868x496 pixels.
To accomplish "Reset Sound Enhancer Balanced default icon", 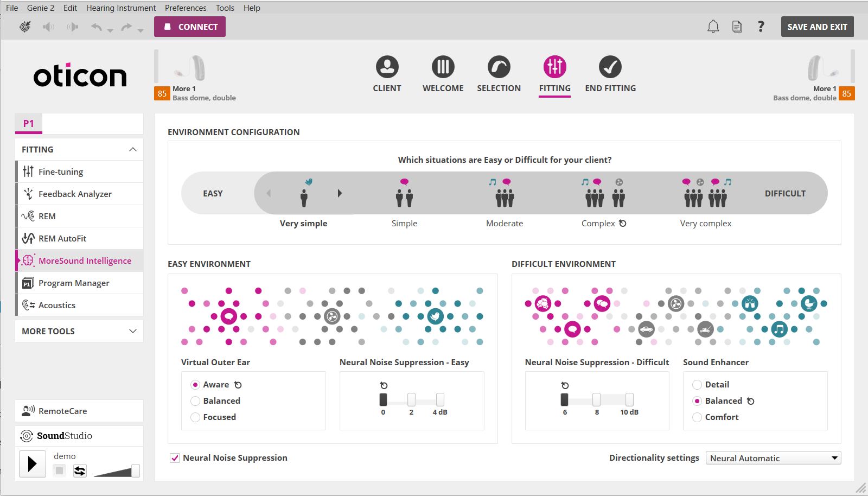I will coord(751,401).
